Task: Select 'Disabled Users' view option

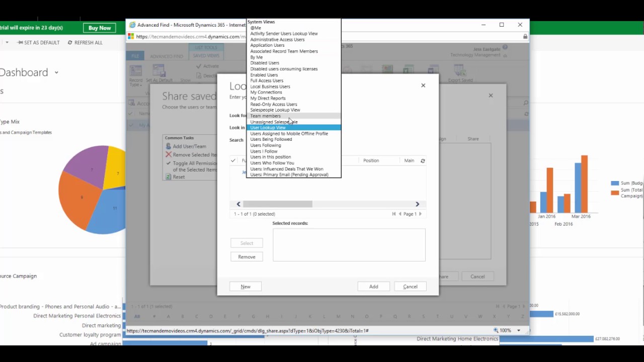Action: point(293,63)
